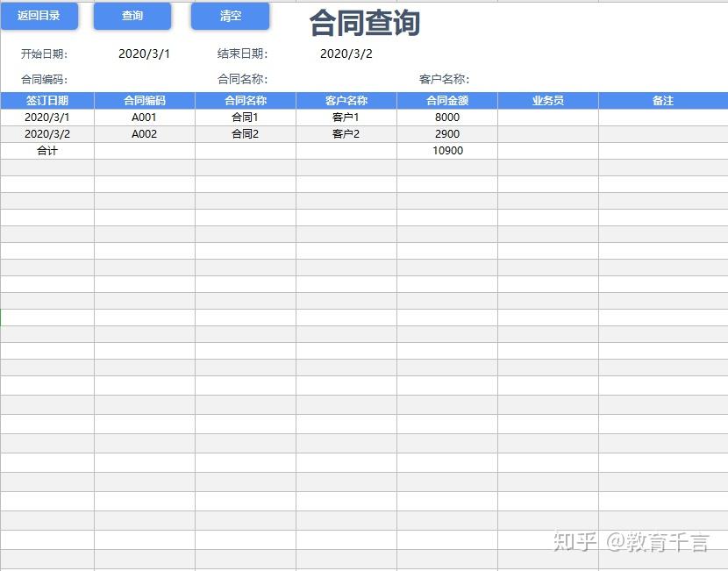The width and height of the screenshot is (728, 571).
Task: Click the 合同查询 page title
Action: click(365, 23)
